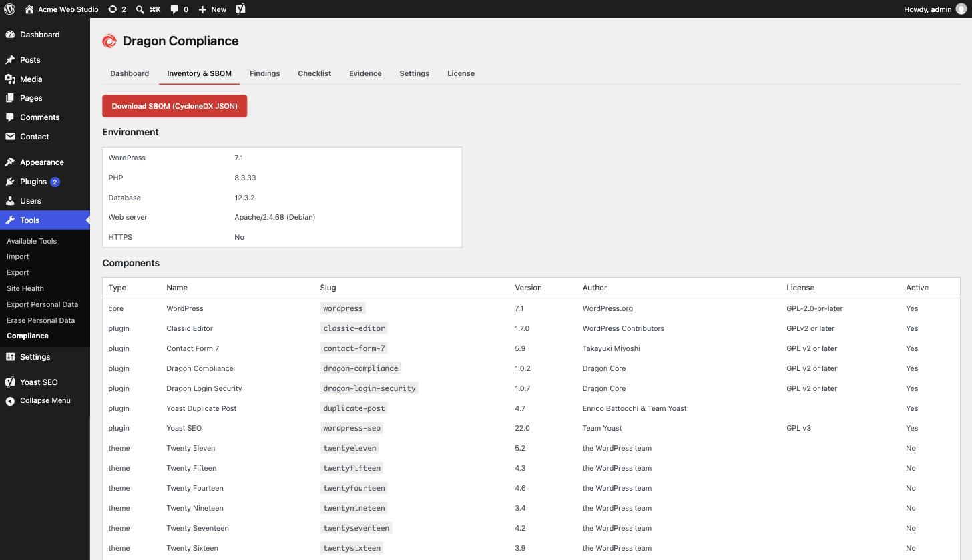Click the GPL-2.0-or-later license cell
Viewport: 972px width, 560px height.
click(x=814, y=308)
